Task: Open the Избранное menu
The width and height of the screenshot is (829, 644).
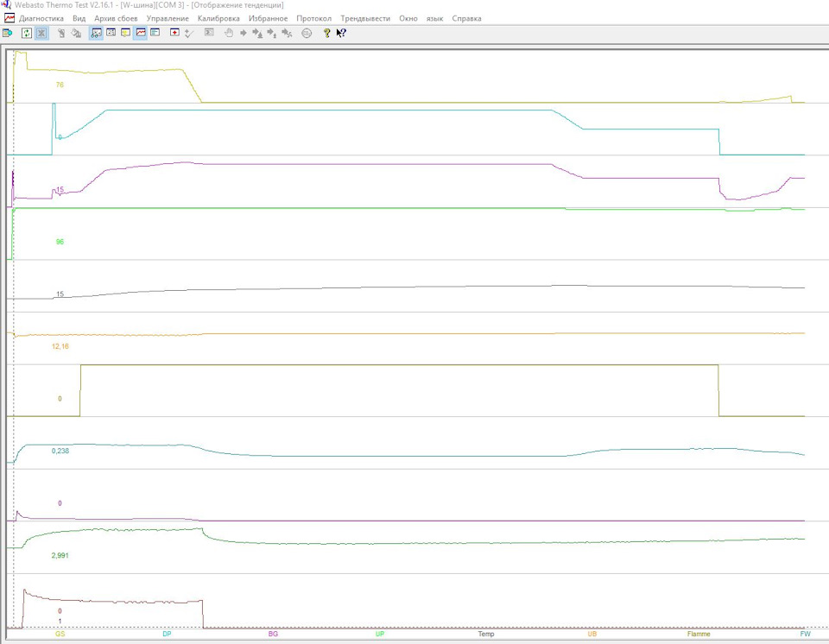Action: [x=268, y=18]
